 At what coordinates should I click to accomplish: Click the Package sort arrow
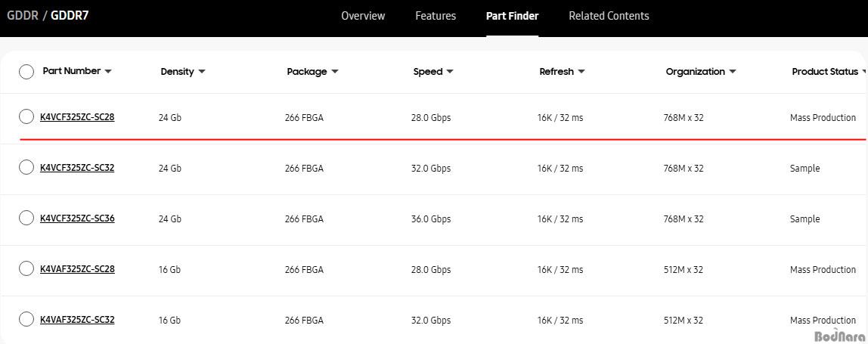click(x=335, y=72)
